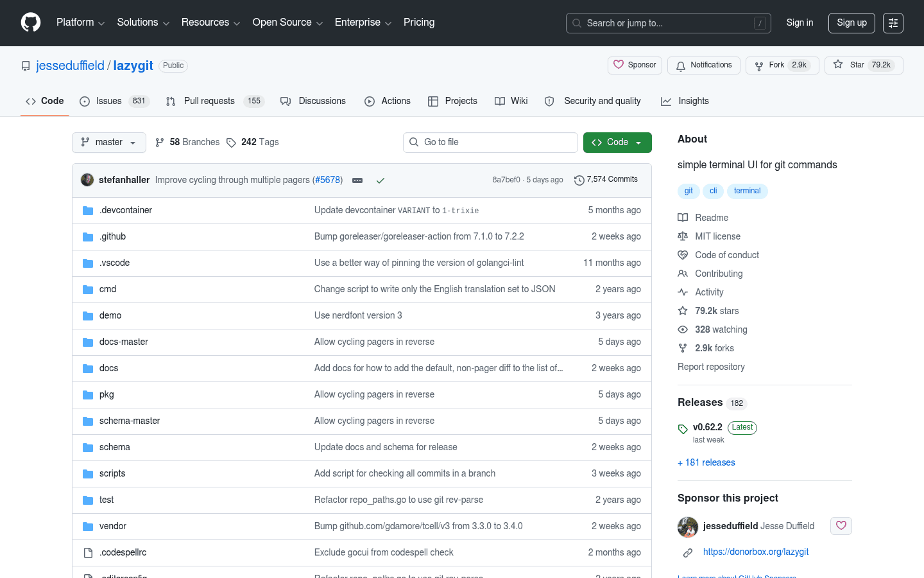Open the .github folder

pyautogui.click(x=112, y=236)
